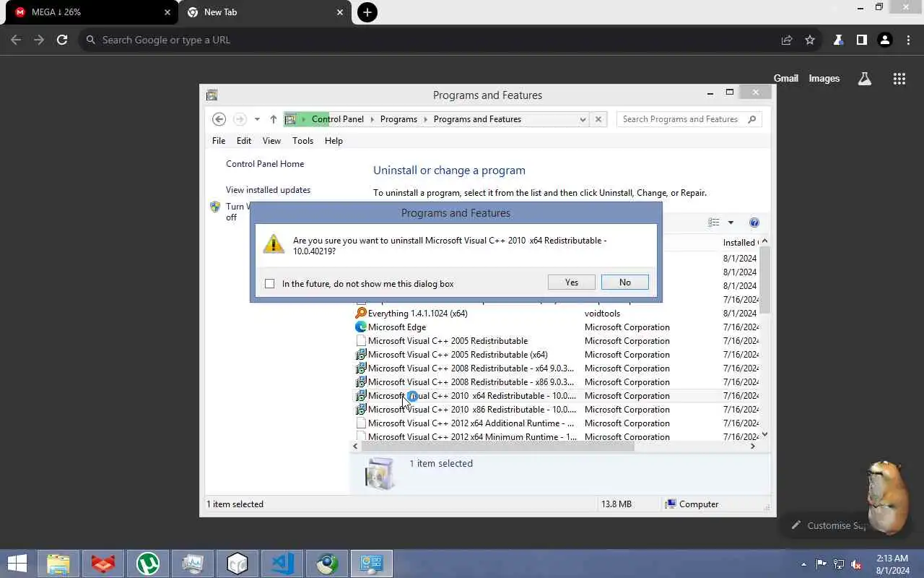924x578 pixels.
Task: Click No to cancel the uninstall
Action: click(x=624, y=282)
